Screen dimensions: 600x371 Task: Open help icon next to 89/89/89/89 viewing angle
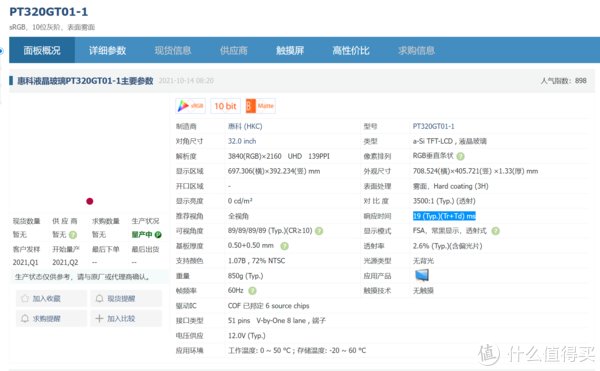319,231
